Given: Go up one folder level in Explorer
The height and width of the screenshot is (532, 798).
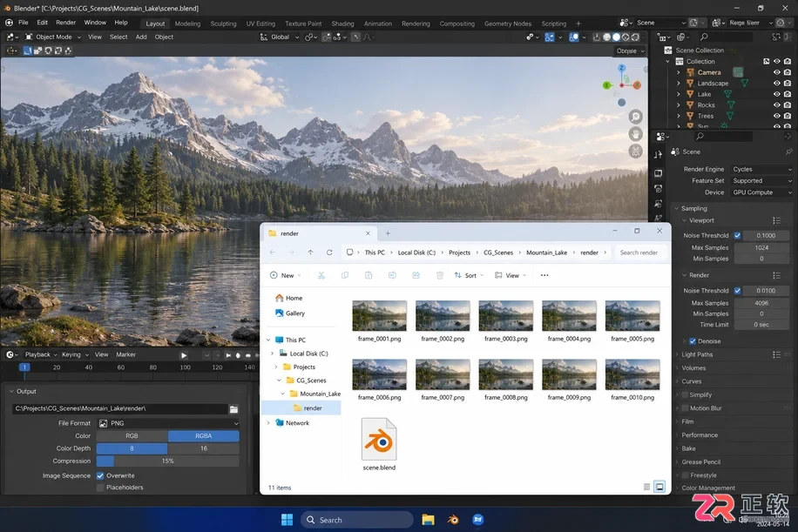Looking at the screenshot, I should (310, 253).
